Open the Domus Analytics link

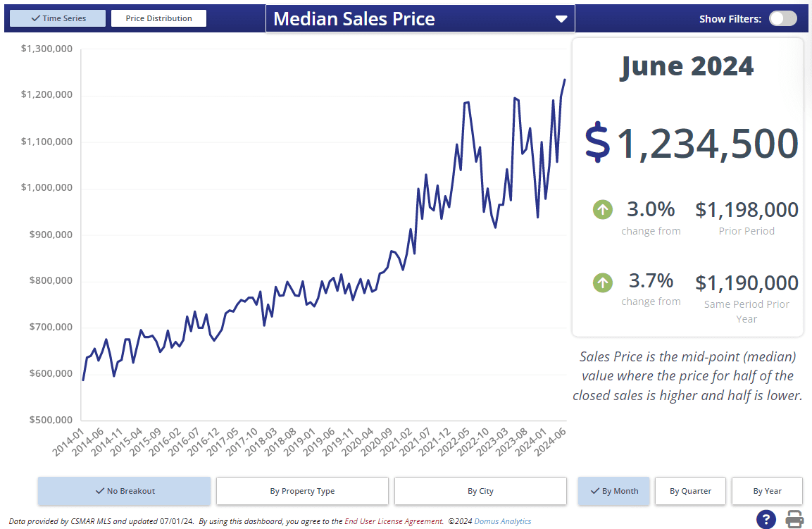click(503, 522)
